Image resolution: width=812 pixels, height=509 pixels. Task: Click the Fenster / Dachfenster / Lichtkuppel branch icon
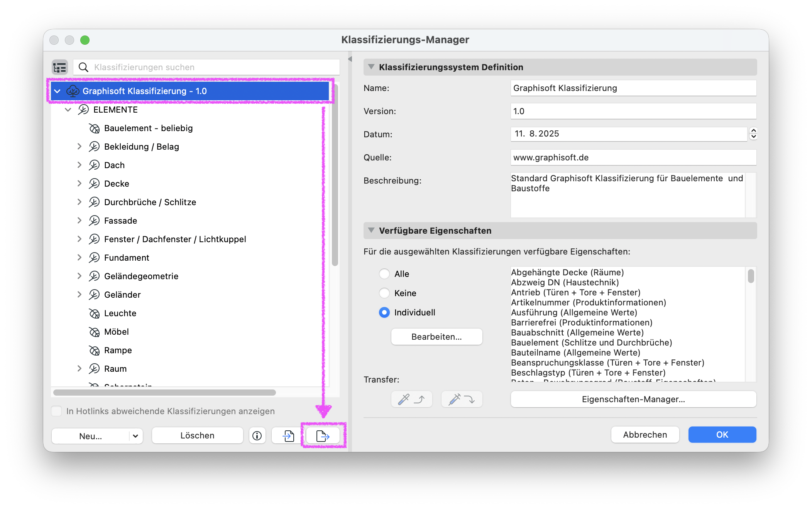[94, 239]
